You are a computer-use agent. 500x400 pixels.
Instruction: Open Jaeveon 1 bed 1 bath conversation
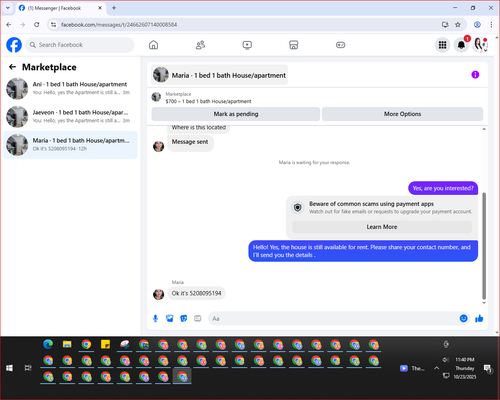coord(70,116)
